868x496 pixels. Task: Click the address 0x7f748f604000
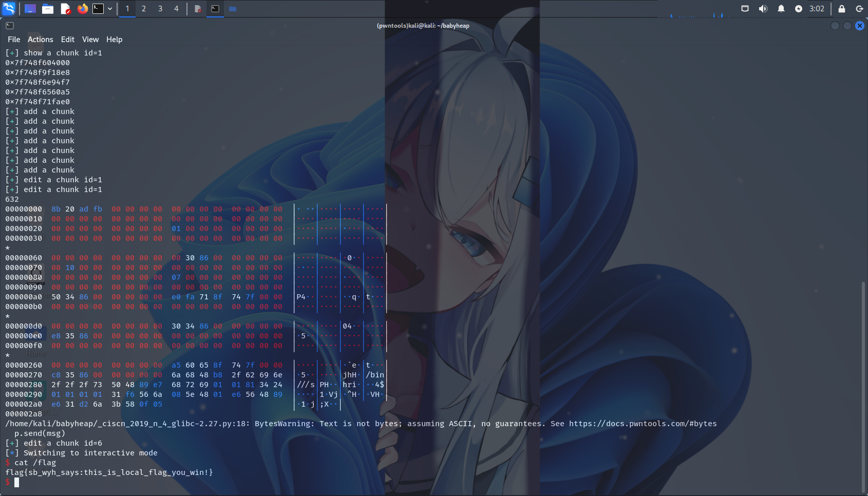pyautogui.click(x=37, y=63)
